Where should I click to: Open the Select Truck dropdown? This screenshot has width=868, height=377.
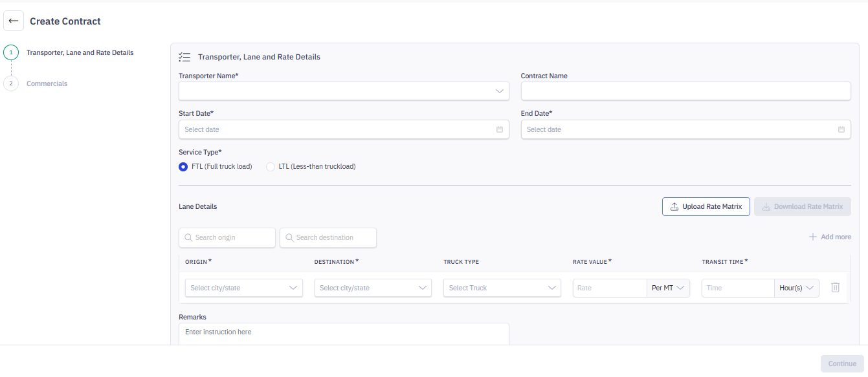[x=502, y=288]
